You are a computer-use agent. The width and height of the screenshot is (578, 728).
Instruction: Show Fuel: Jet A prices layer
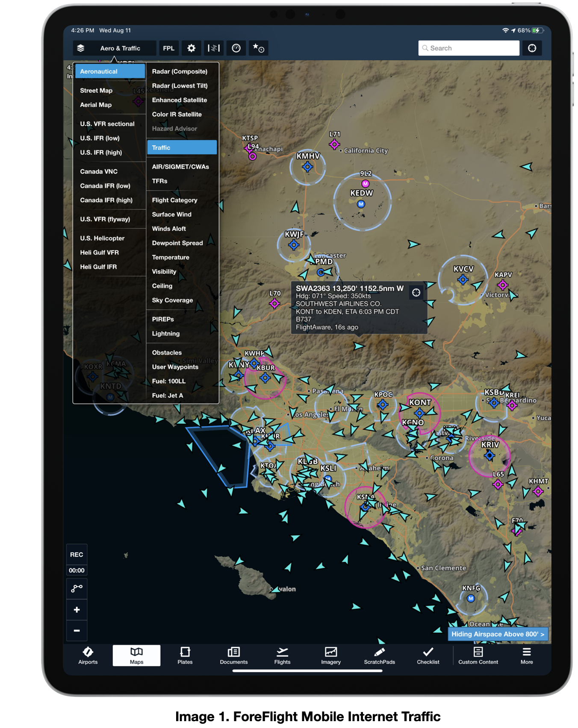pyautogui.click(x=168, y=396)
